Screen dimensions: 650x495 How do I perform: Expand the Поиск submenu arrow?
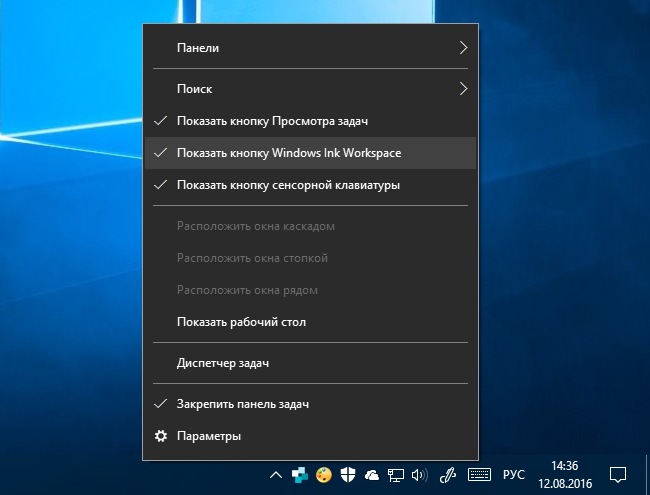[463, 89]
